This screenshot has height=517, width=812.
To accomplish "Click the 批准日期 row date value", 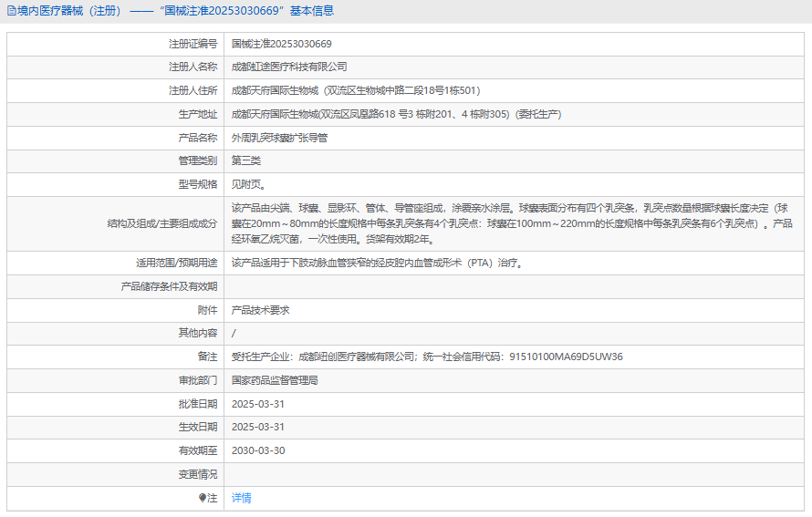I will 258,404.
